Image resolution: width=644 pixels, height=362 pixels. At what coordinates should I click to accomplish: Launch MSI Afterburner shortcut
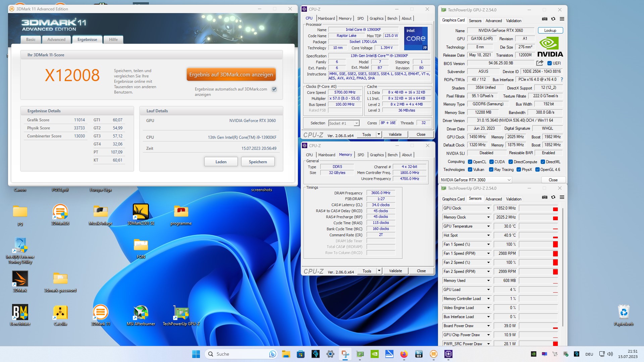click(x=141, y=315)
